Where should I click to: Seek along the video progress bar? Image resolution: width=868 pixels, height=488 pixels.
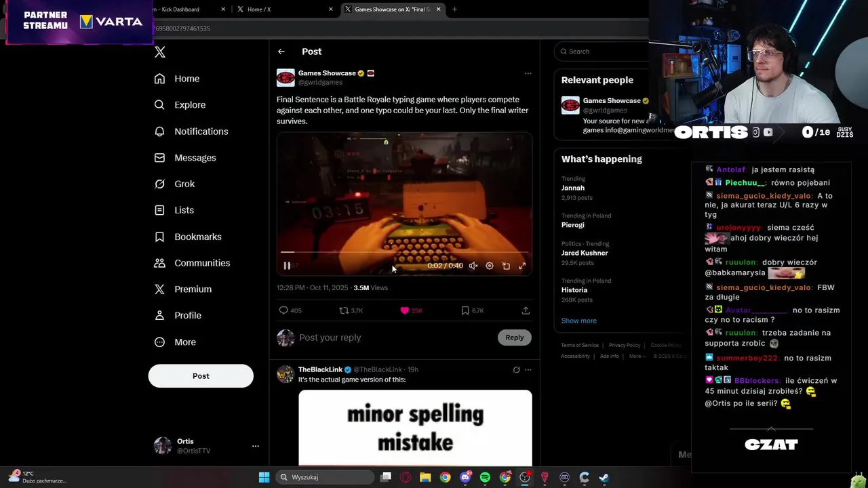pyautogui.click(x=404, y=252)
